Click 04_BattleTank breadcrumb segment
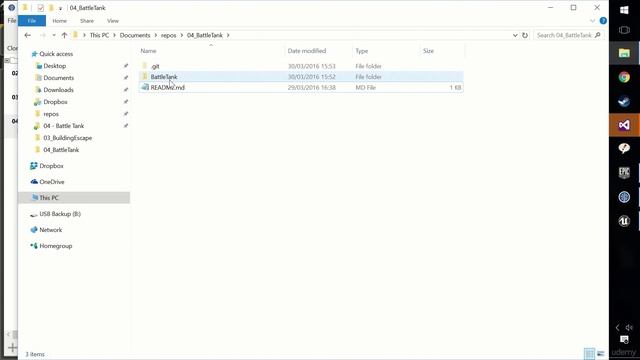 [x=205, y=35]
